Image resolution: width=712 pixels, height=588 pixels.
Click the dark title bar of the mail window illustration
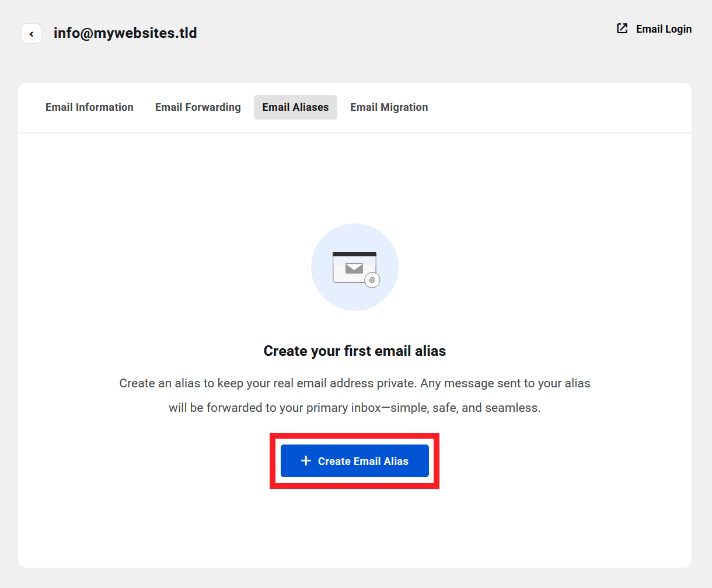(354, 254)
